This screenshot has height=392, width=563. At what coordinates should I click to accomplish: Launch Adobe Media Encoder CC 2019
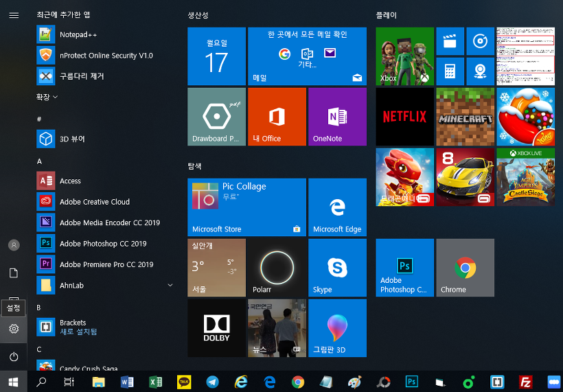pos(104,222)
